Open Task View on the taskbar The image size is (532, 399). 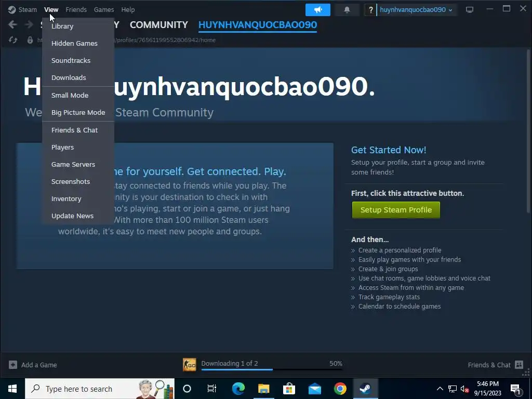212,389
